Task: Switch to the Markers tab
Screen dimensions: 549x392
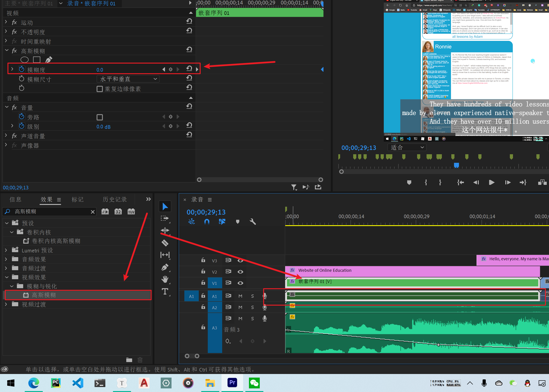Action: 77,199
